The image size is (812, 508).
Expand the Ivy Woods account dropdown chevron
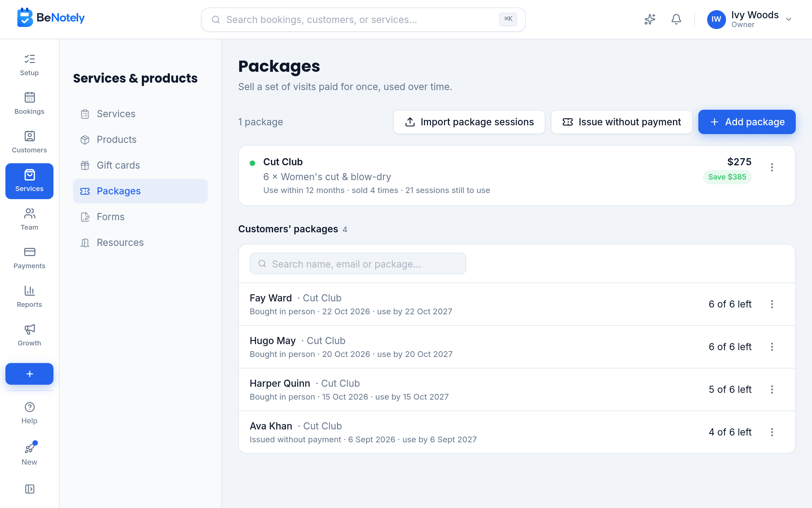[789, 20]
